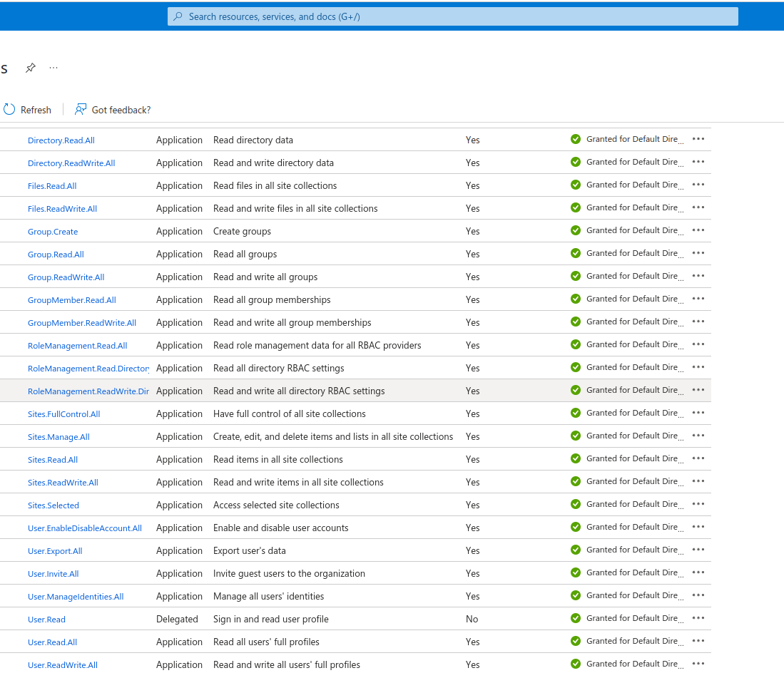This screenshot has height=673, width=784.
Task: Open the ellipsis menu for GroupMember.Read.All
Action: click(698, 299)
